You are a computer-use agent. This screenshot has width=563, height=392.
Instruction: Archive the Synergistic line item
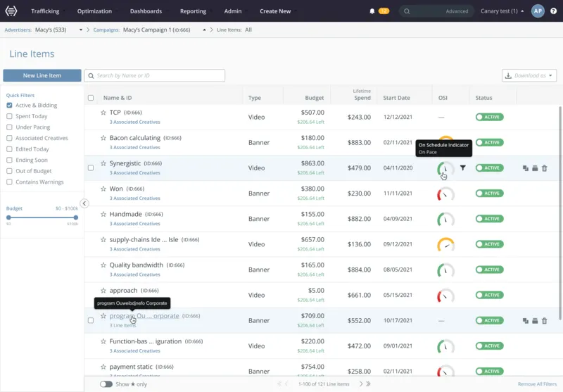[535, 168]
